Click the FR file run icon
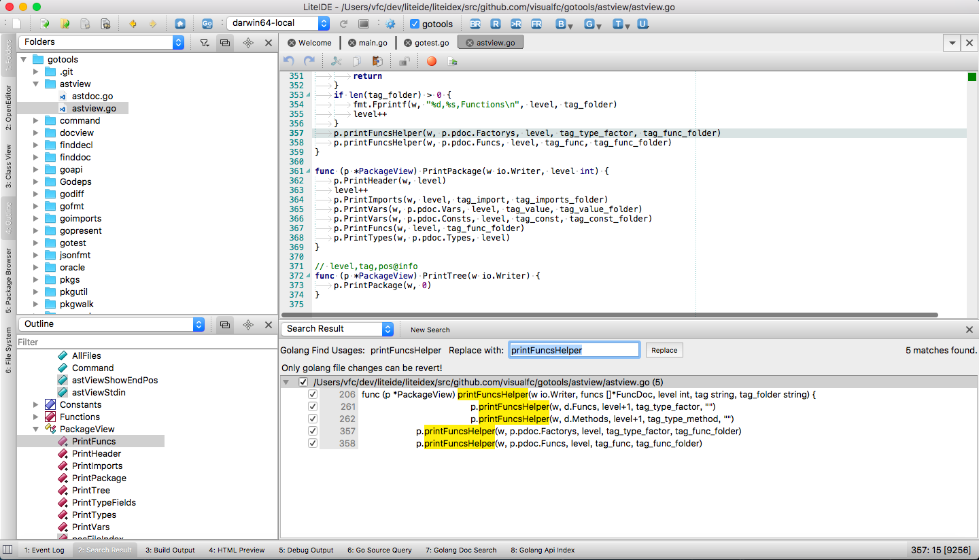The height and width of the screenshot is (560, 979). (x=536, y=24)
